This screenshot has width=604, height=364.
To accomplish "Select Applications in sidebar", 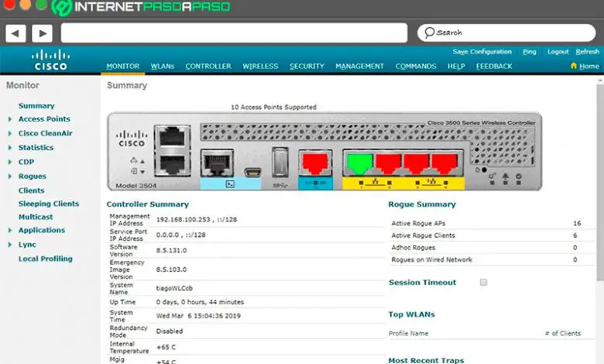I will (x=42, y=230).
